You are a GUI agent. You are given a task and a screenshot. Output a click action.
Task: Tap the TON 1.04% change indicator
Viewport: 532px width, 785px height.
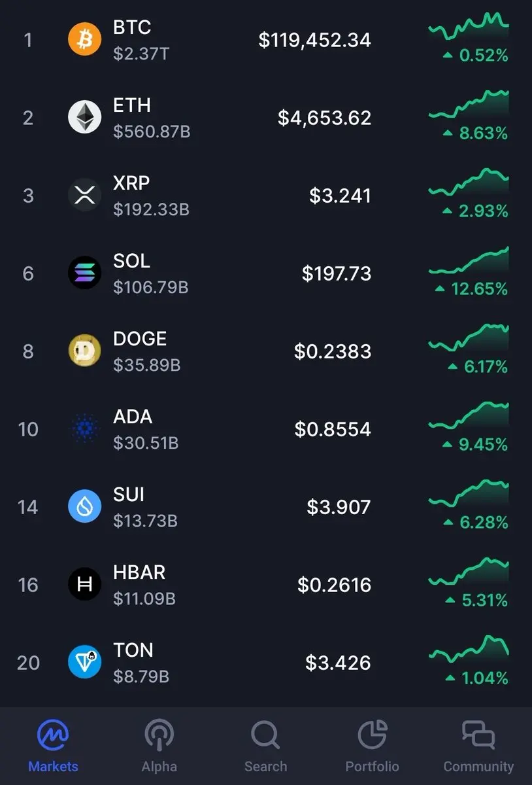pos(475,678)
